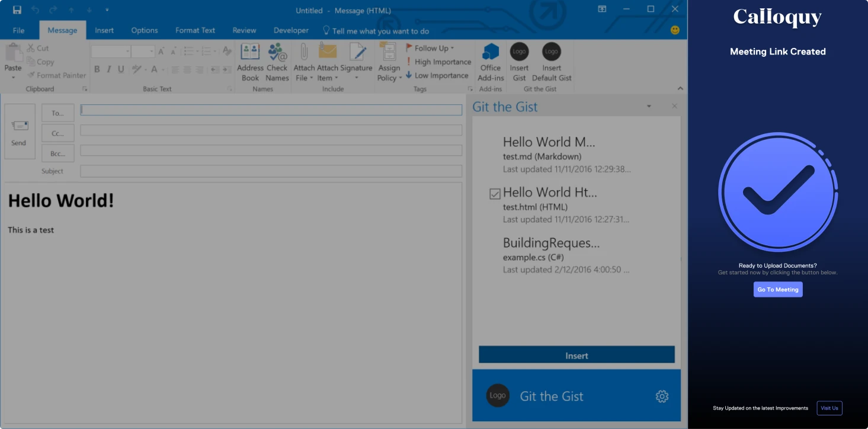
Task: Open the font size combo box
Action: pos(143,52)
